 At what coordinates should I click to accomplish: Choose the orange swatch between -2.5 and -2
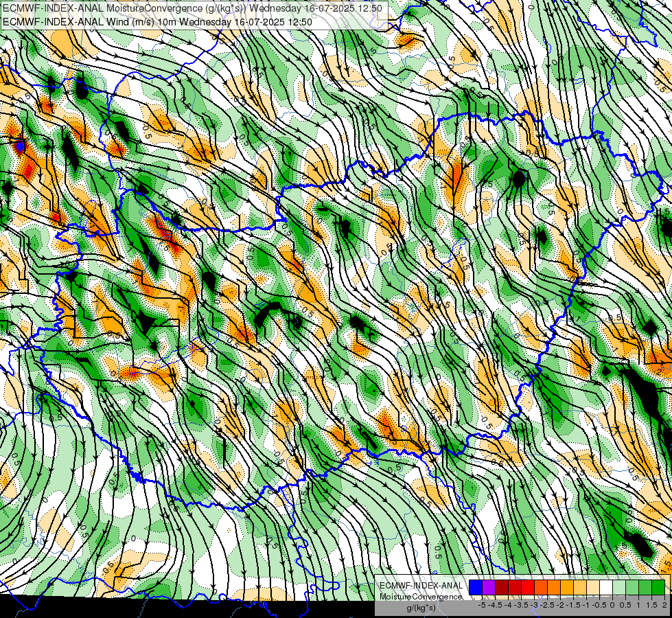click(x=554, y=588)
